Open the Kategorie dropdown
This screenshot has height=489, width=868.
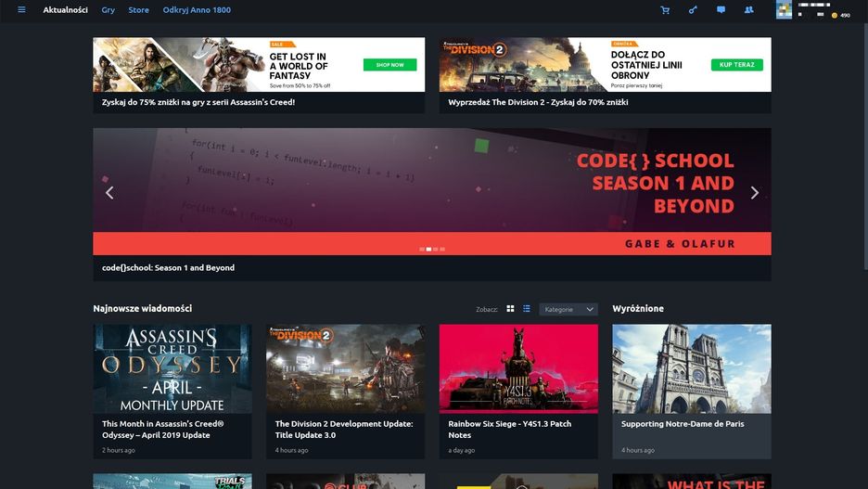pyautogui.click(x=568, y=309)
